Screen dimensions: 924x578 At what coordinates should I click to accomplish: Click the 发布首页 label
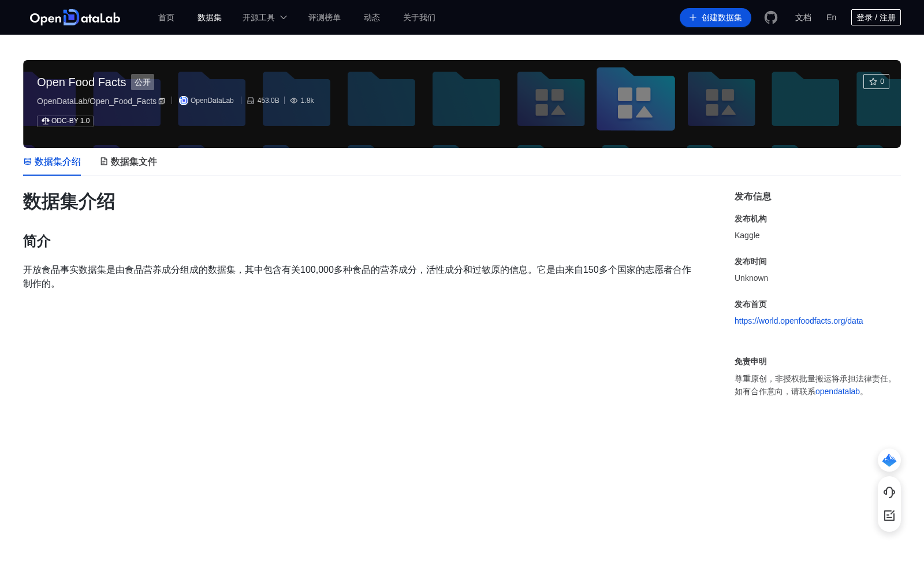(x=751, y=304)
